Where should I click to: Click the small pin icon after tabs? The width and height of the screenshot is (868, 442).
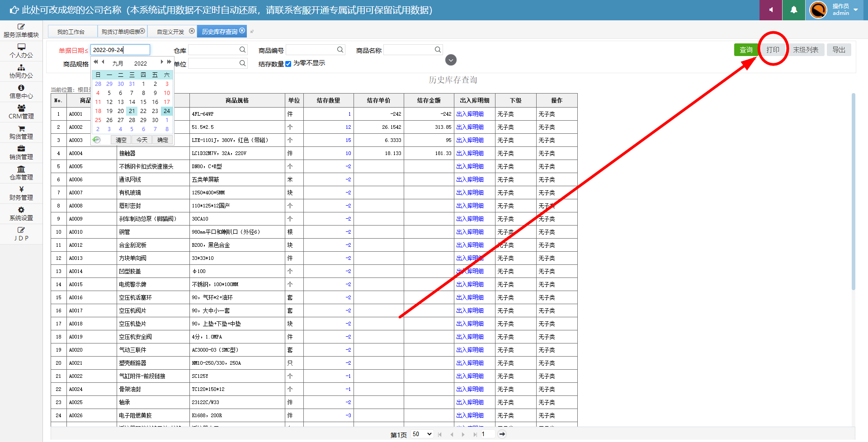coord(252,32)
